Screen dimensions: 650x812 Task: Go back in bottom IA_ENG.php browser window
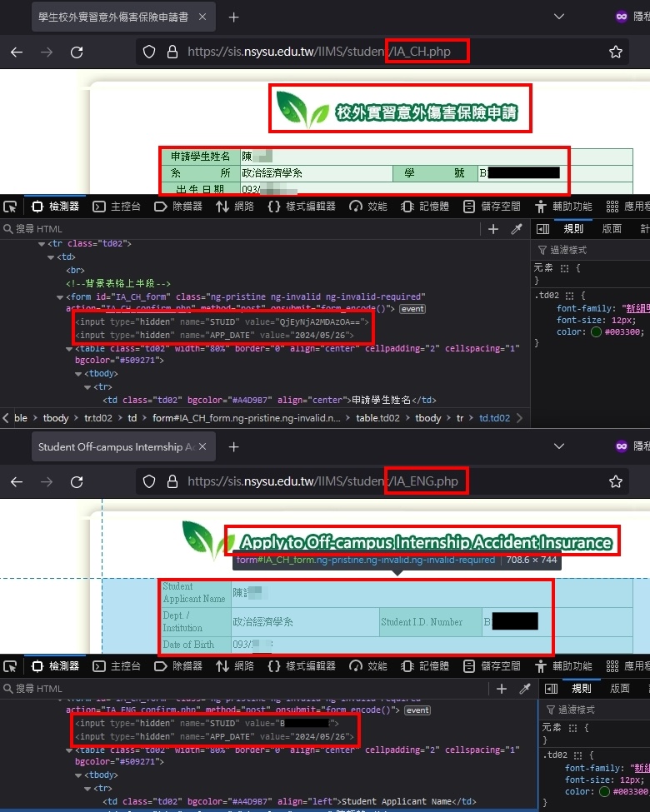pyautogui.click(x=17, y=481)
